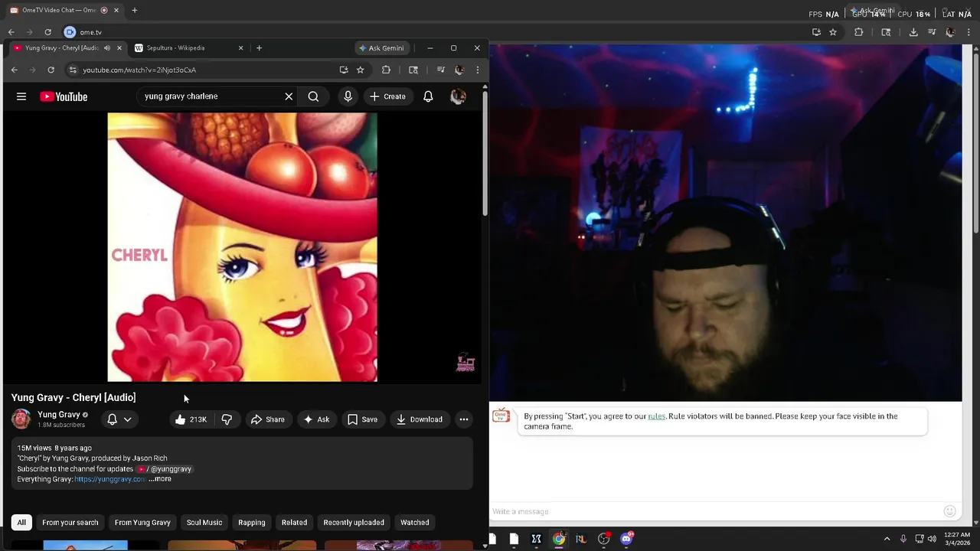Viewport: 980px width, 551px height.
Task: Filter by Recently uploaded chip
Action: [354, 523]
